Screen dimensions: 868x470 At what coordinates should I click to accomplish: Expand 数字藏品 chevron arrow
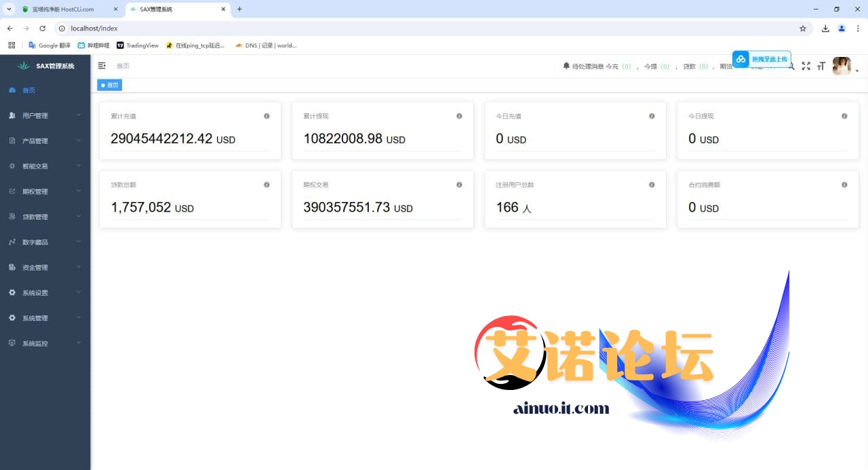tap(79, 241)
